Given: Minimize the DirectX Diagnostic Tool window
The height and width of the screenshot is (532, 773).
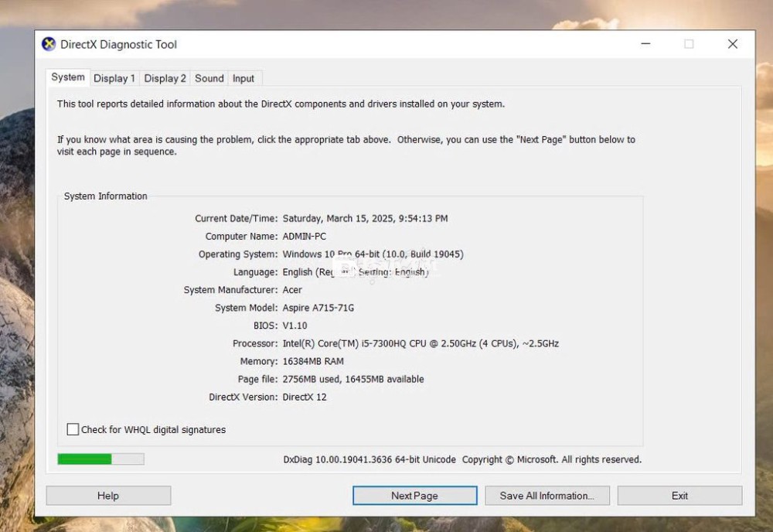Looking at the screenshot, I should [x=645, y=44].
